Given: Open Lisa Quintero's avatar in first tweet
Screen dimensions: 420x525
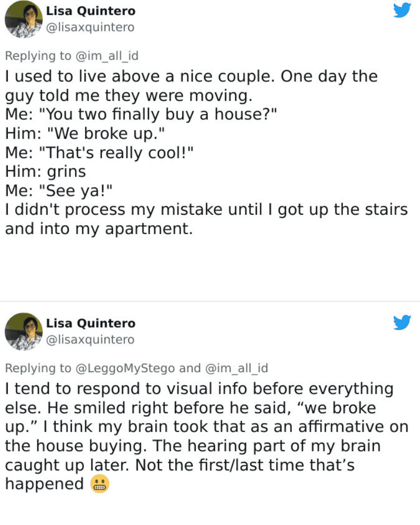Looking at the screenshot, I should 24,19.
